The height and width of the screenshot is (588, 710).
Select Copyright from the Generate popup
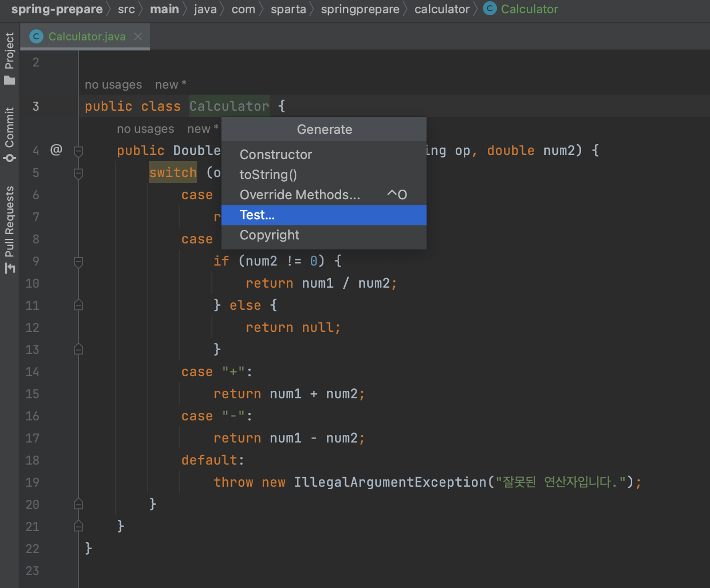click(269, 235)
